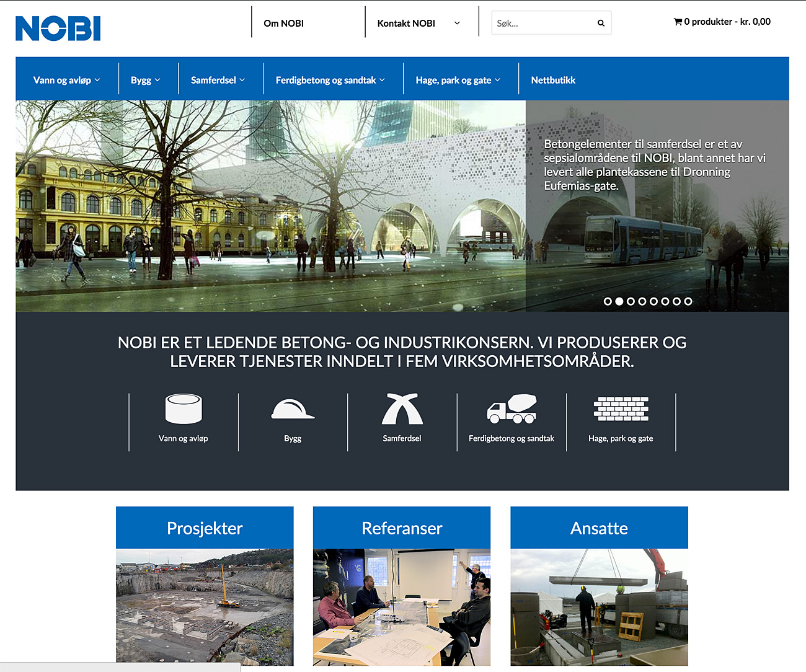Click the NOBI logo
The height and width of the screenshot is (672, 806).
pos(58,29)
